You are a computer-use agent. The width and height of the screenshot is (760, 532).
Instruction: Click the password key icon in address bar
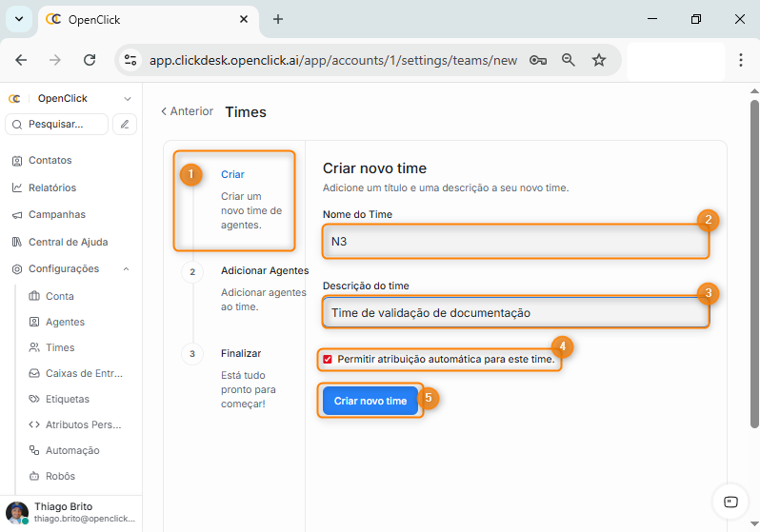point(538,60)
